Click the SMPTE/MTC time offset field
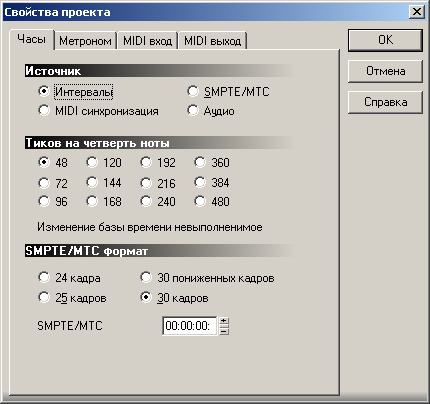Screen dimensions: 430x404 tap(189, 326)
